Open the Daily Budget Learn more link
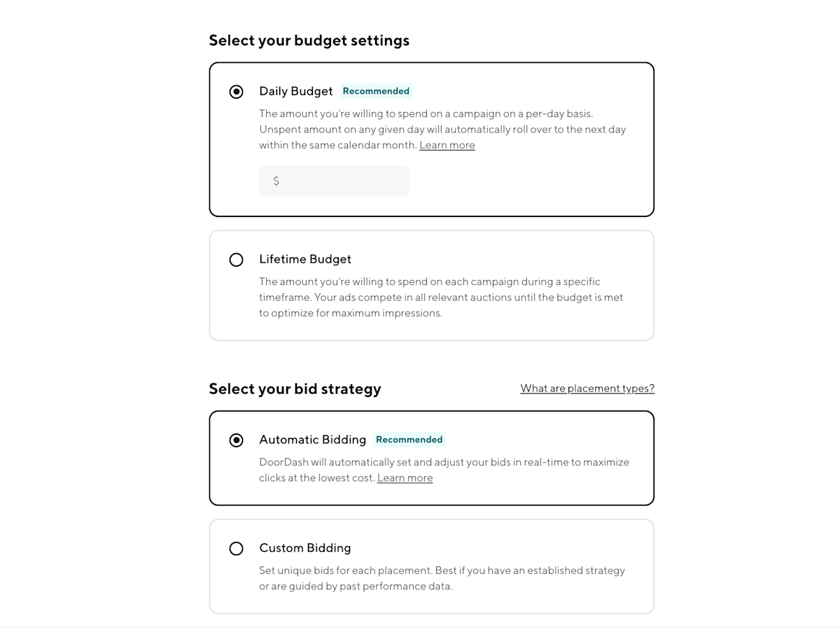The width and height of the screenshot is (840, 630). coord(447,145)
